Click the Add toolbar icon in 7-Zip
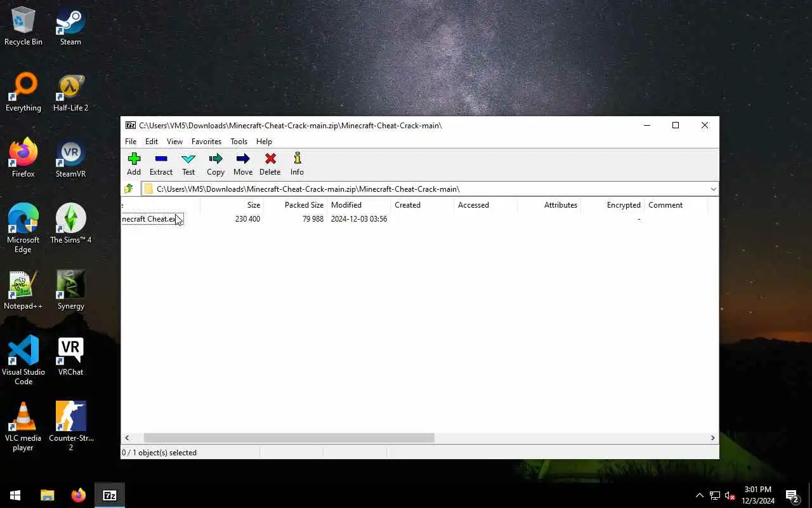This screenshot has height=508, width=812. [134, 164]
